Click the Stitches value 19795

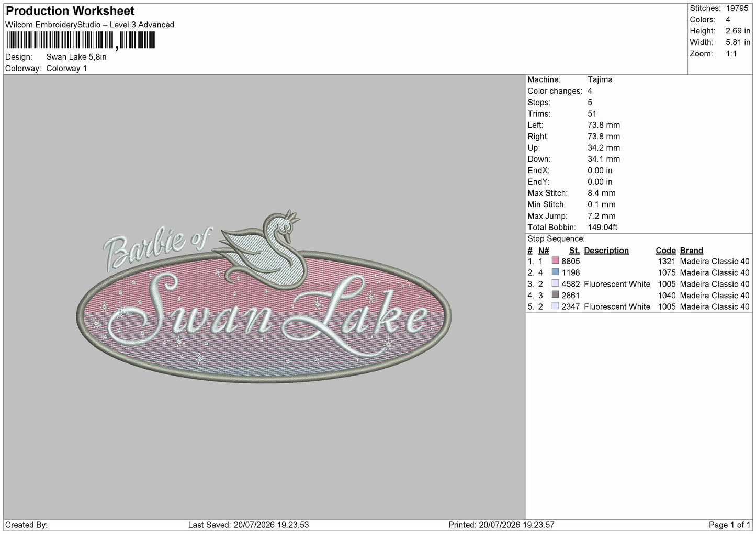point(738,8)
